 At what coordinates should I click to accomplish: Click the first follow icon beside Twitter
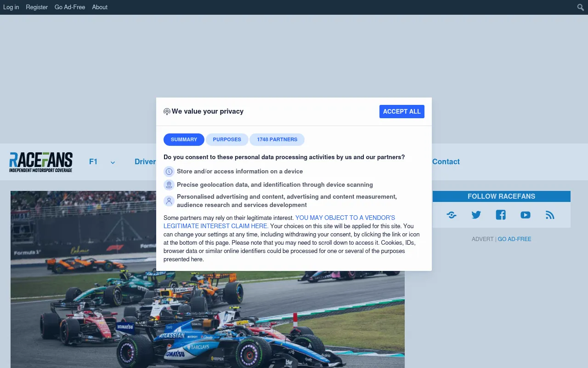click(452, 215)
